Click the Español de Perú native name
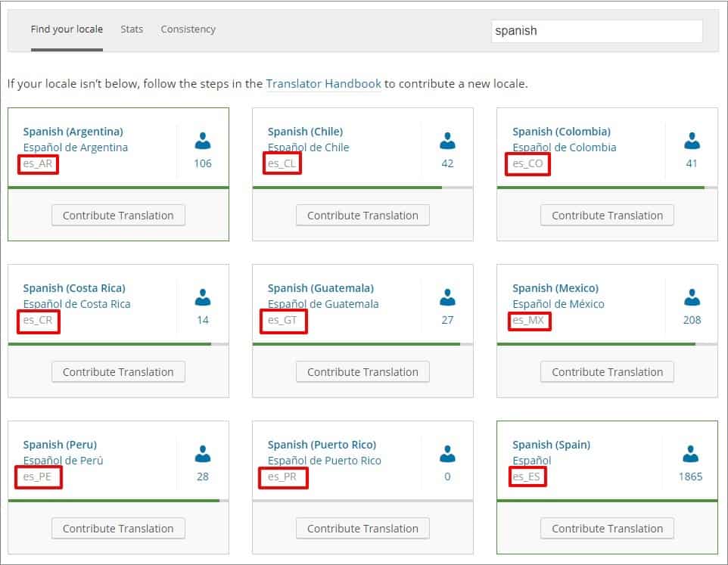 tap(63, 461)
